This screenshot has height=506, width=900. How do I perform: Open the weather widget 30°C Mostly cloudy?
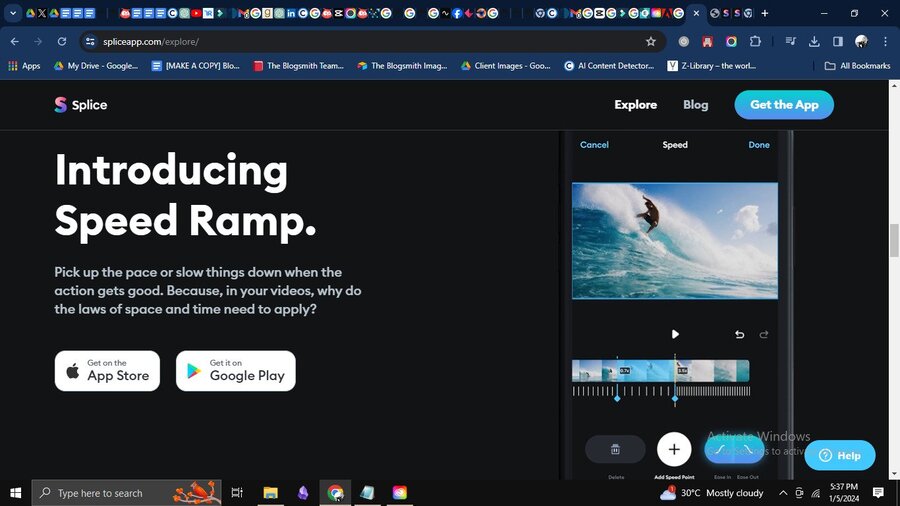(x=712, y=493)
